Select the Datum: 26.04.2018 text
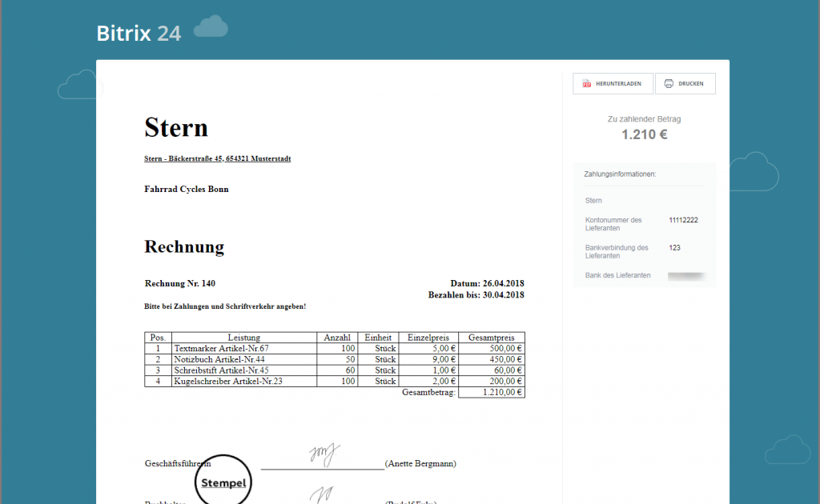The height and width of the screenshot is (504, 820). click(x=488, y=283)
